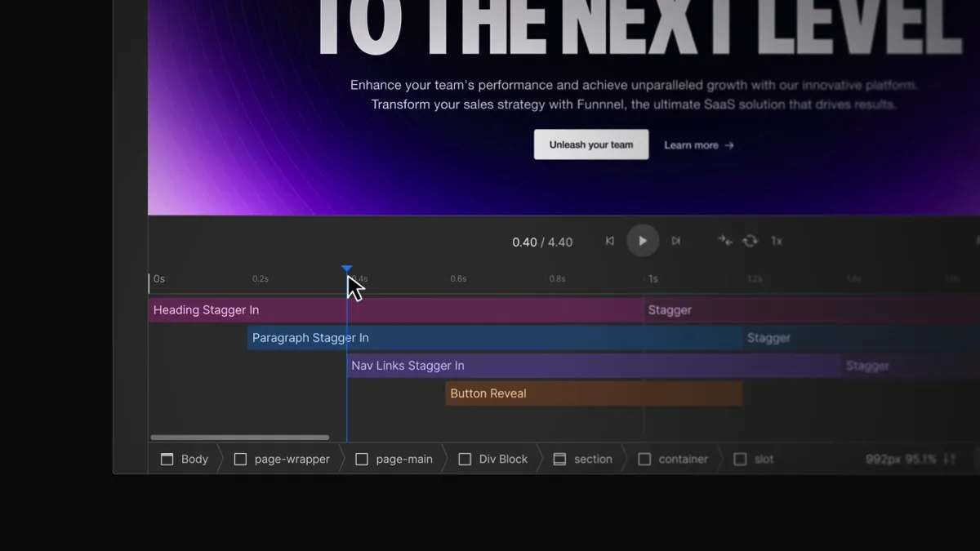Screen dimensions: 980x551
Task: Click the Paragraph row Stagger segment
Action: coord(862,338)
